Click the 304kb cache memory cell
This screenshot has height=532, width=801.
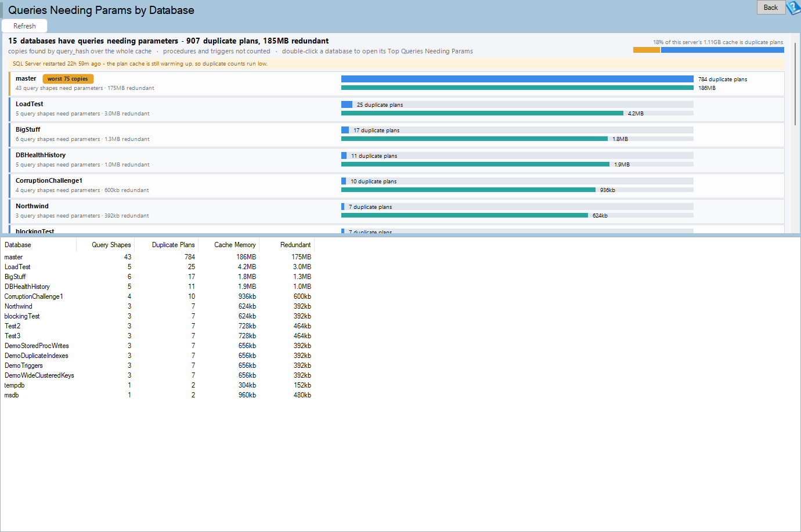(x=247, y=385)
